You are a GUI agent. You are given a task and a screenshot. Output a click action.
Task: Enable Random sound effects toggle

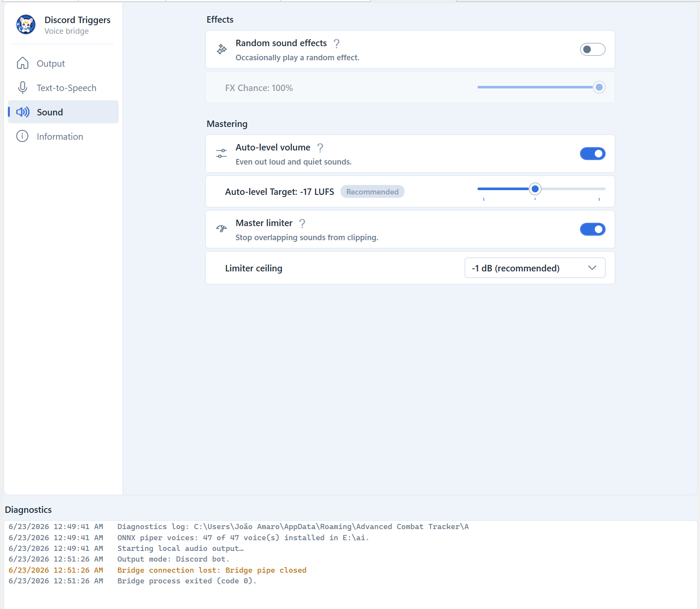[x=592, y=50]
